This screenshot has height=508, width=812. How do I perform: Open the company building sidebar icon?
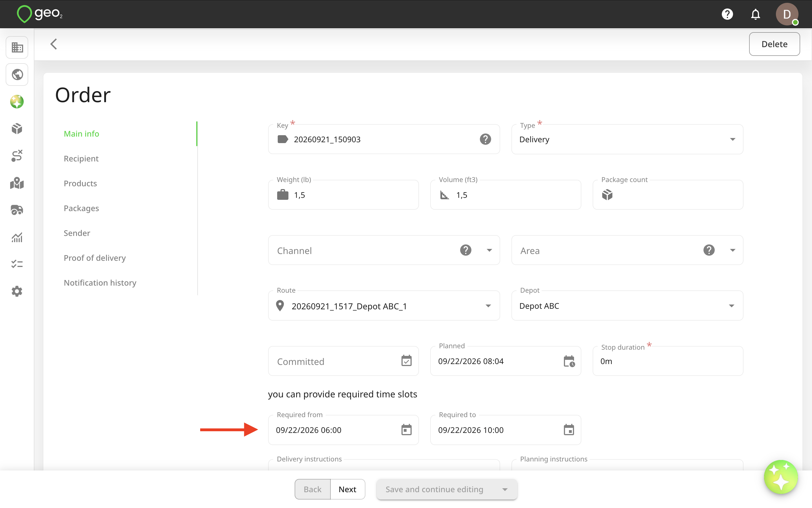[x=17, y=47]
